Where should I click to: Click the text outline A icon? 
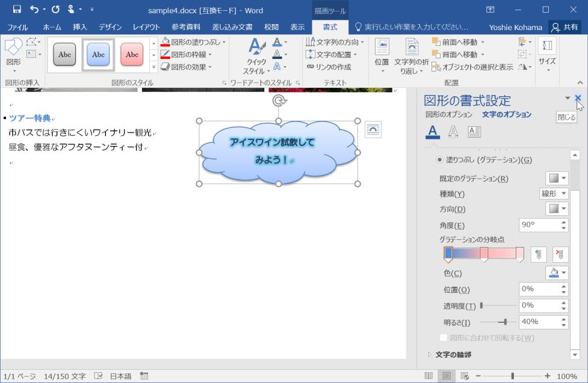coord(277,55)
